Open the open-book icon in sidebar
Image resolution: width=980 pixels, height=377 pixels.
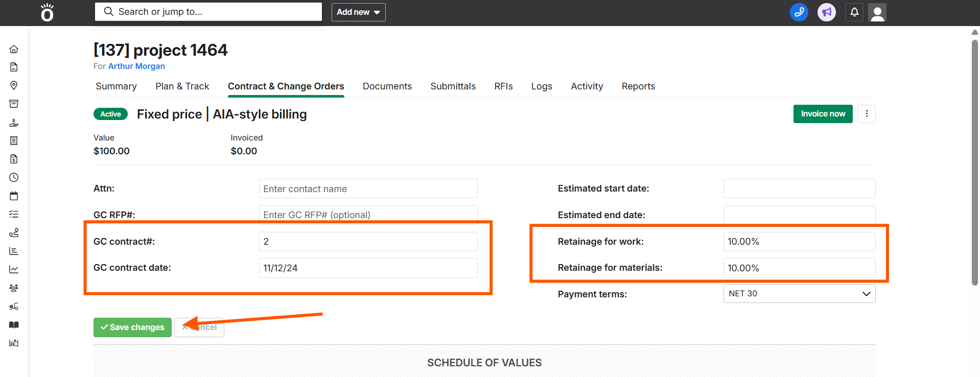[x=14, y=325]
